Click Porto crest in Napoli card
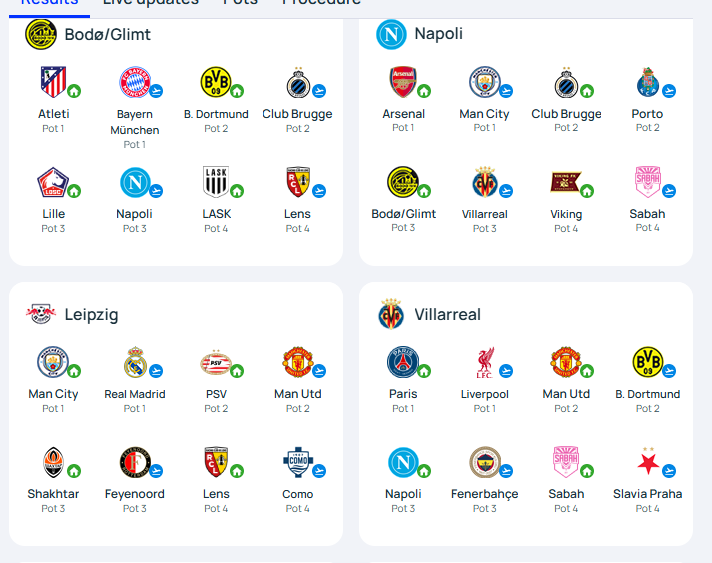Screen dimensions: 712x563 coord(648,82)
